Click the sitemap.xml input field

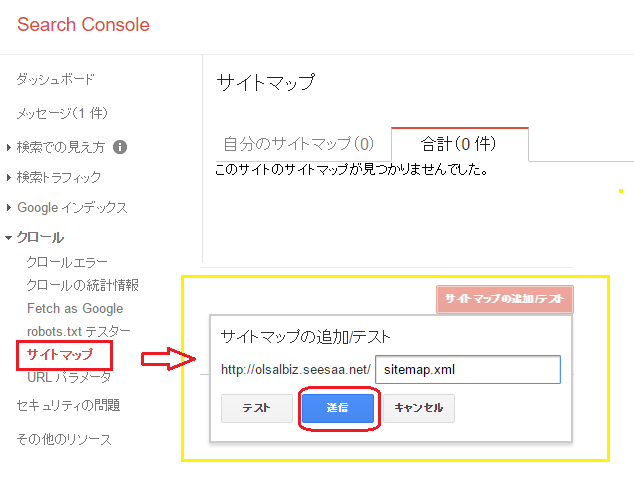pyautogui.click(x=468, y=369)
